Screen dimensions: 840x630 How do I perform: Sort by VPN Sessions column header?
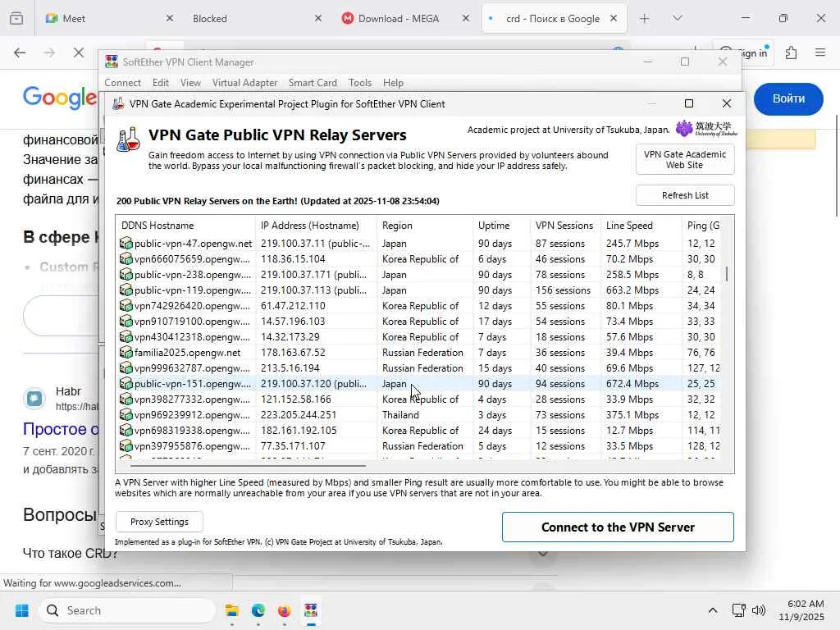[x=566, y=226]
